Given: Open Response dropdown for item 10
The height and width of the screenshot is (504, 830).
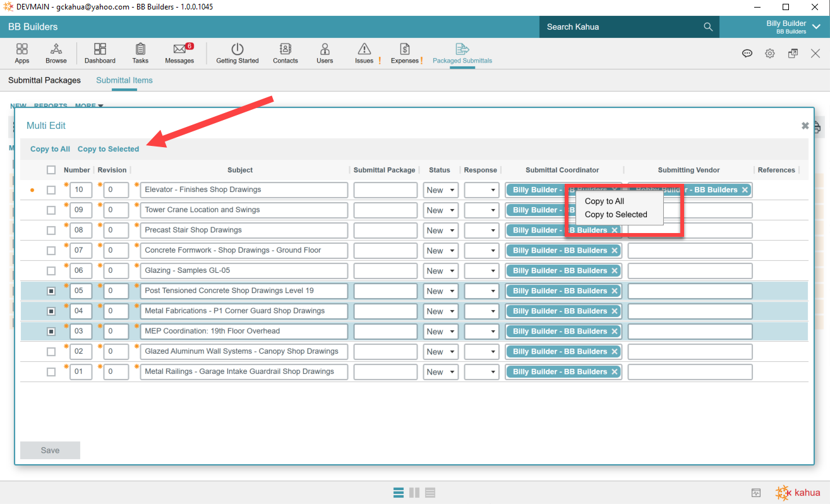Looking at the screenshot, I should coord(481,190).
